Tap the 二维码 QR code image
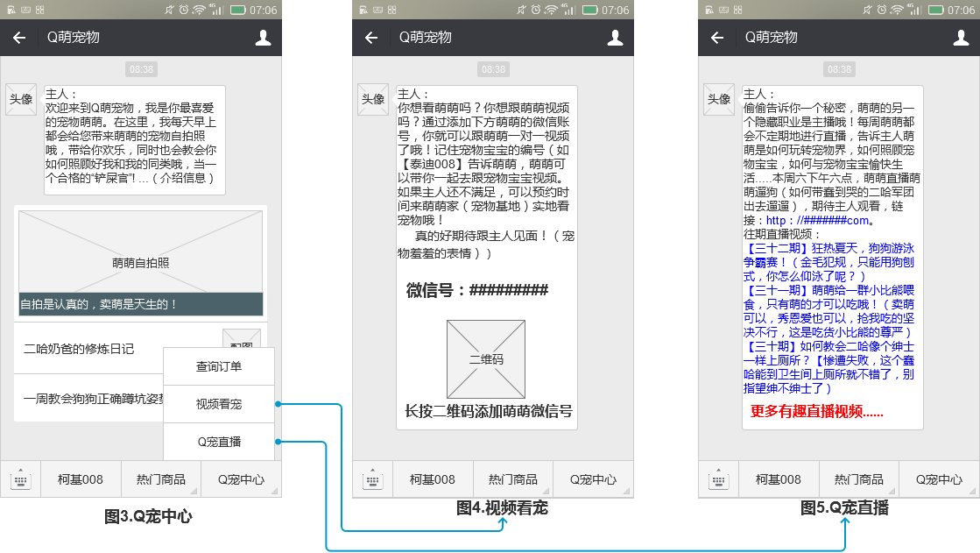Image resolution: width=980 pixels, height=553 pixels. point(486,359)
